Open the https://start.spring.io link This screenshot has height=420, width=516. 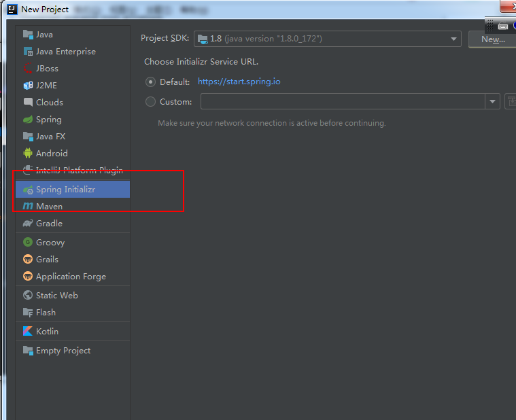tap(239, 82)
